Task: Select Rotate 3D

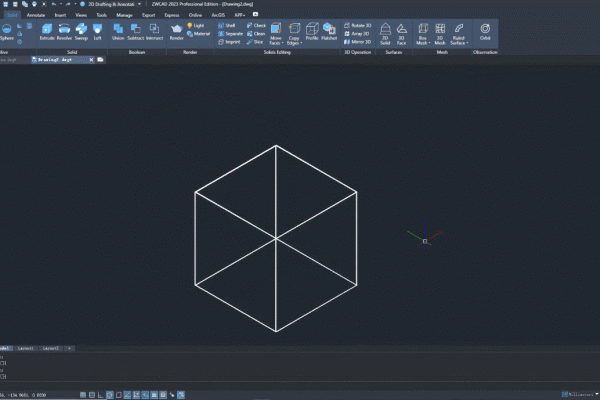Action: pos(358,25)
